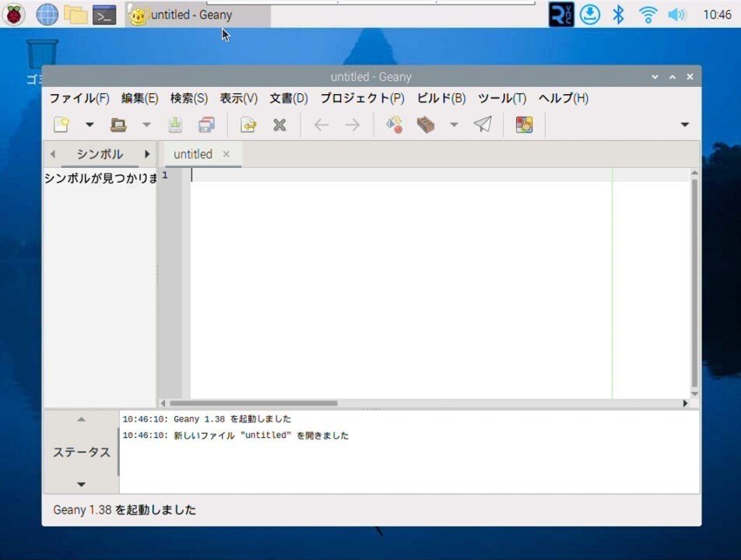This screenshot has width=741, height=560.
Task: Select the ステータス message window tab
Action: point(81,452)
